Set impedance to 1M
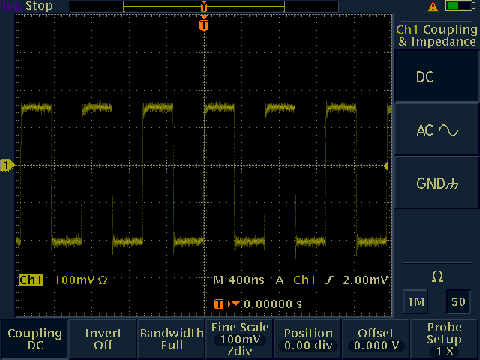This screenshot has width=480, height=360. pos(416,302)
